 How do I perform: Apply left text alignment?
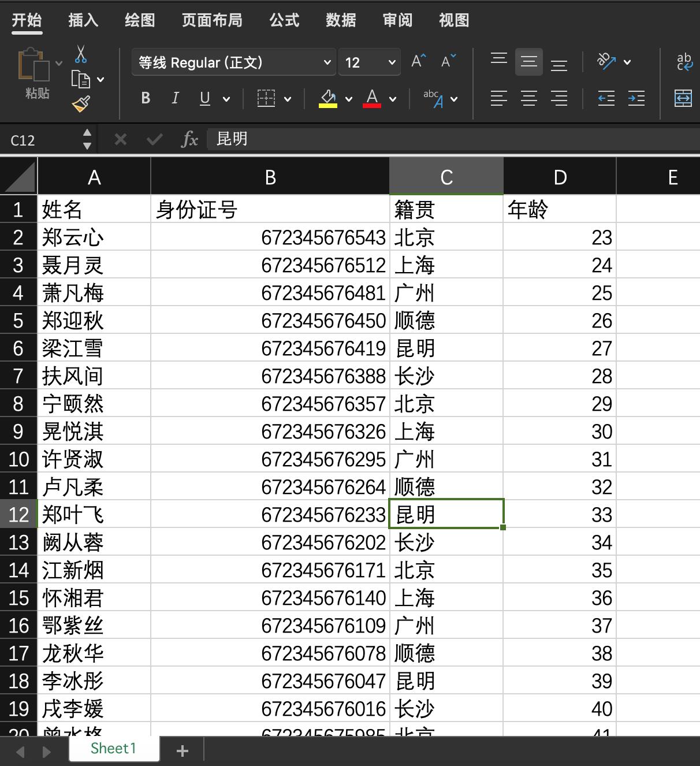498,98
